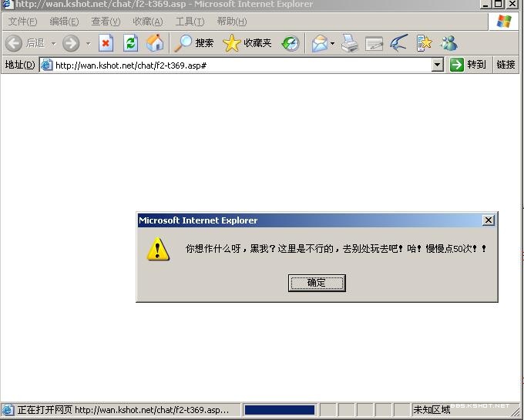
Task: Click the page loading progress bar
Action: 280,410
